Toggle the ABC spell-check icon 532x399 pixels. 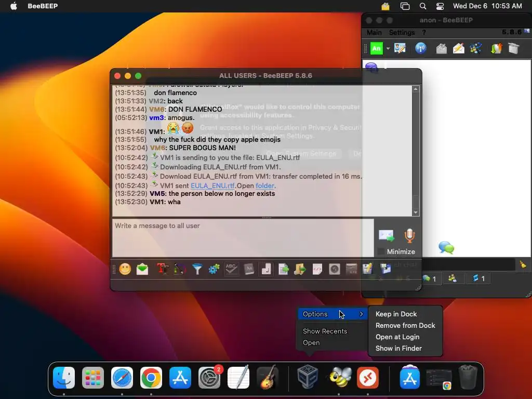pos(231,270)
